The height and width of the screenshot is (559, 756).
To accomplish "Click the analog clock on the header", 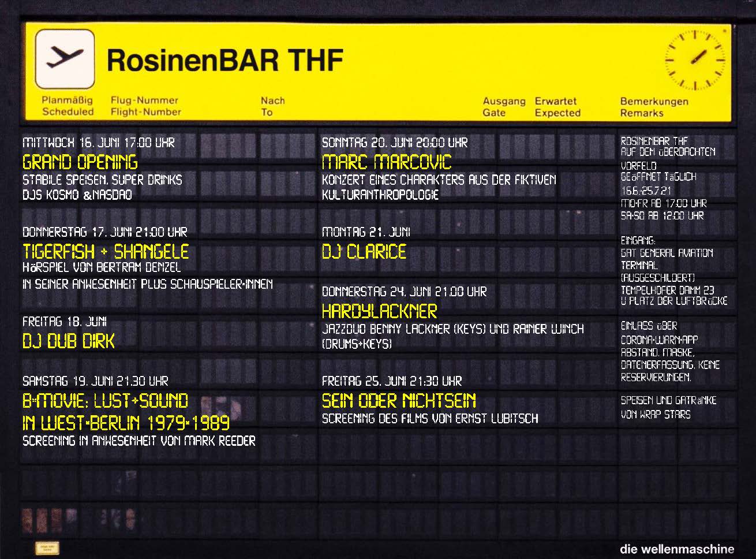I will 695,59.
